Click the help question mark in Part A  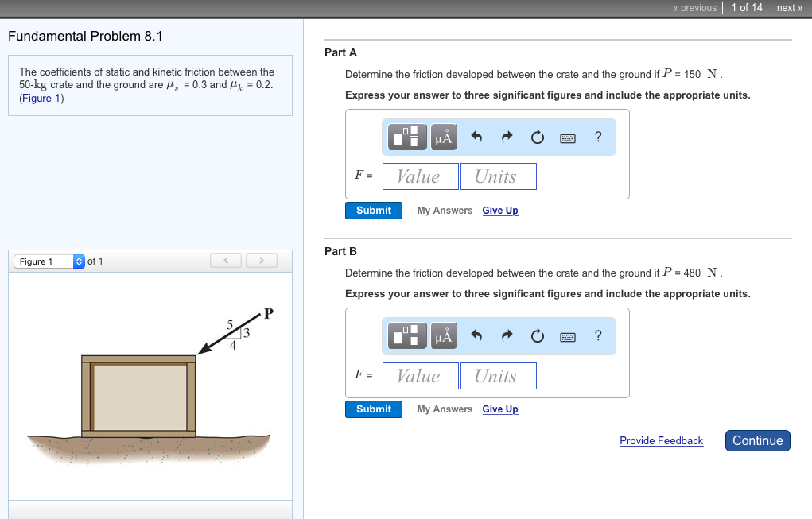597,137
